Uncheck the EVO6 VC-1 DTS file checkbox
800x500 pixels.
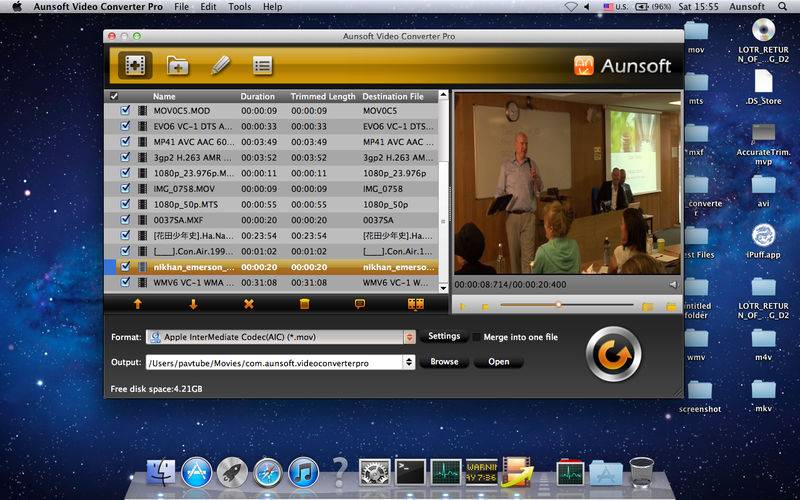[x=125, y=126]
